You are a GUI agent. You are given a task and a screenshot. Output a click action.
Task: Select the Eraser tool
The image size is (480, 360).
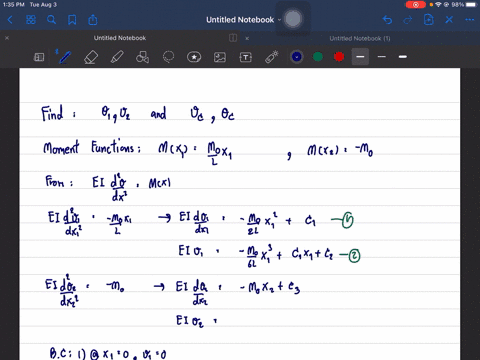pos(91,57)
